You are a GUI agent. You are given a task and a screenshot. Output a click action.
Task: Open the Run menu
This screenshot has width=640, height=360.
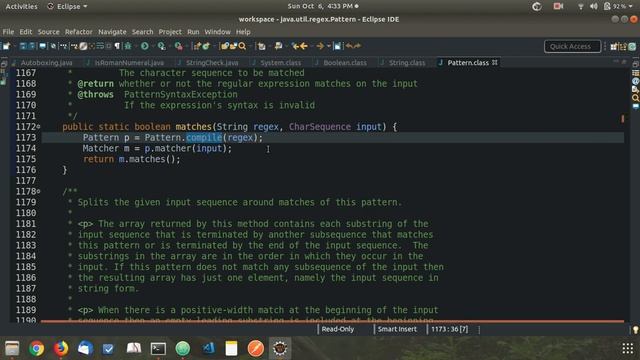point(193,32)
